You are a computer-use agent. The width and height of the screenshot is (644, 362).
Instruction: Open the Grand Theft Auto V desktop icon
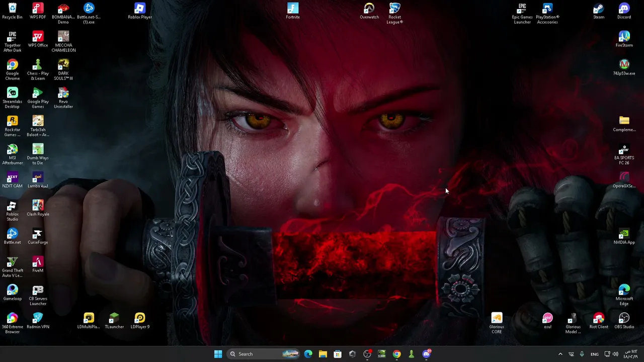[12, 267]
